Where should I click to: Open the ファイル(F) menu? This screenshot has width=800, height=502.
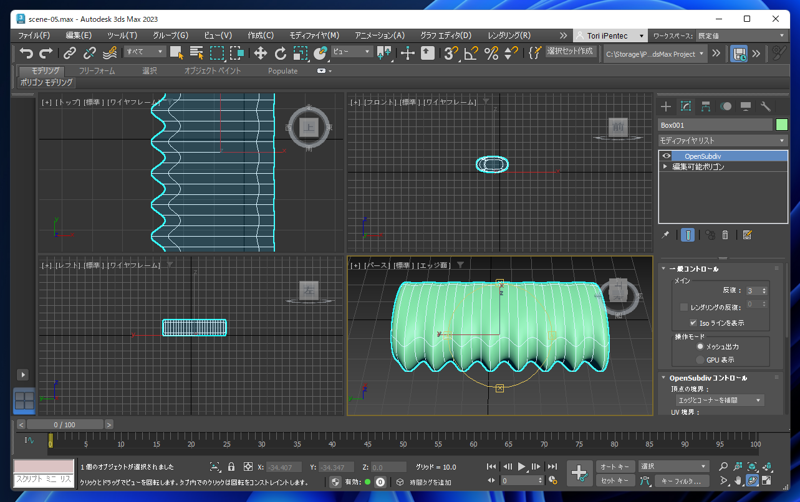(x=34, y=36)
